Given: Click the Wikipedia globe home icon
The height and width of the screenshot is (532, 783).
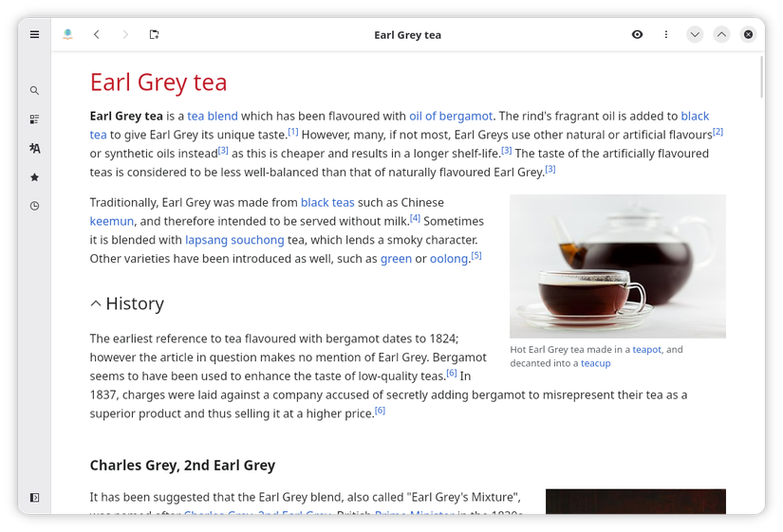Looking at the screenshot, I should (68, 34).
